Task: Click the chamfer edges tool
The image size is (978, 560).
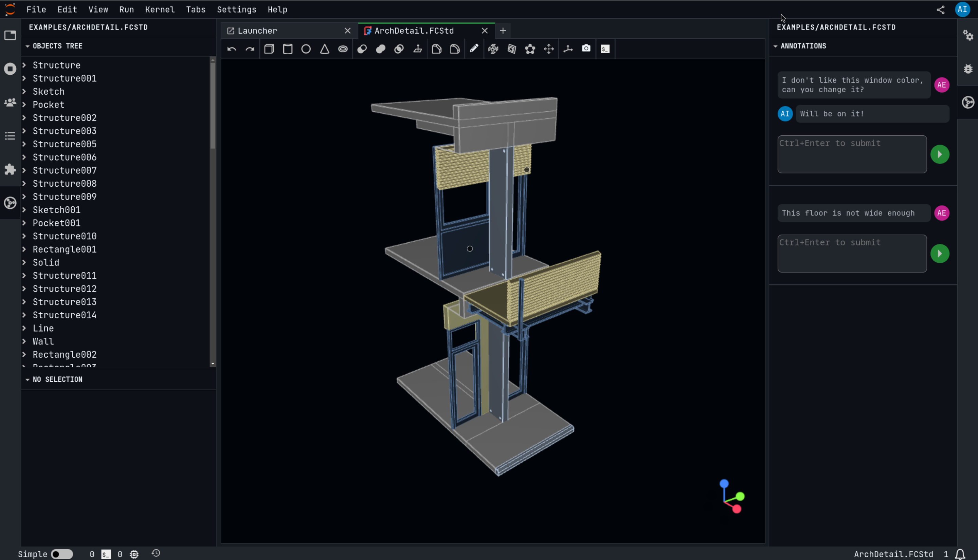Action: tap(436, 49)
